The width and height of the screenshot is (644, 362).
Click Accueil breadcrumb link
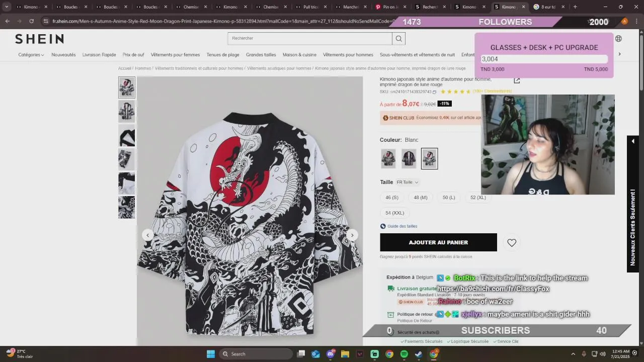(124, 68)
